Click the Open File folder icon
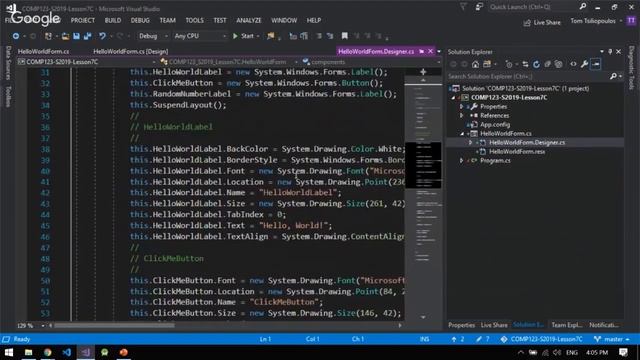Viewport: 640px width, 360px height. coord(65,36)
